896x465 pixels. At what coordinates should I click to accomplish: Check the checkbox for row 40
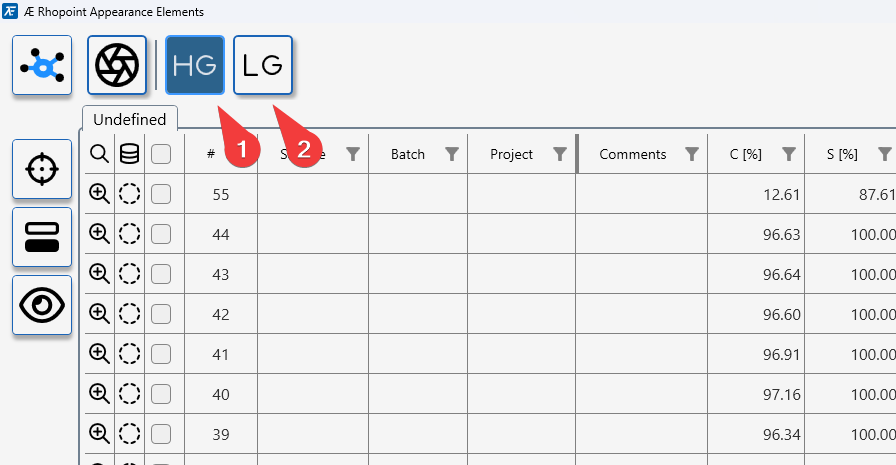(x=161, y=394)
